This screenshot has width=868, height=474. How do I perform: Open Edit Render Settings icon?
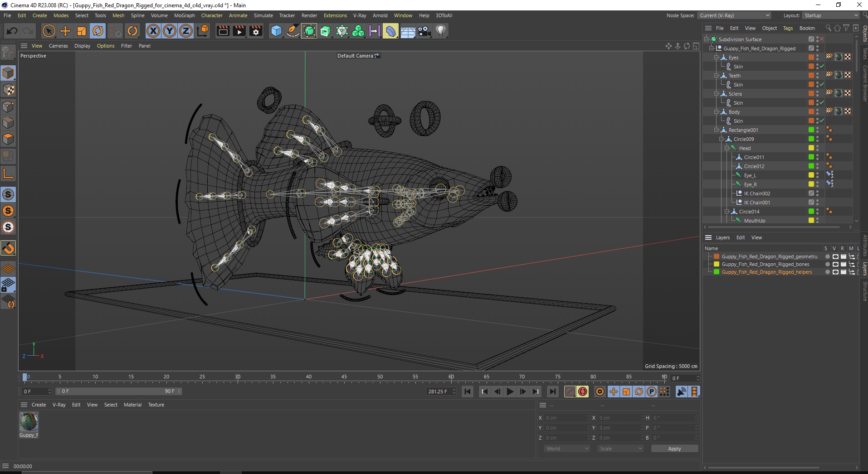(x=256, y=31)
